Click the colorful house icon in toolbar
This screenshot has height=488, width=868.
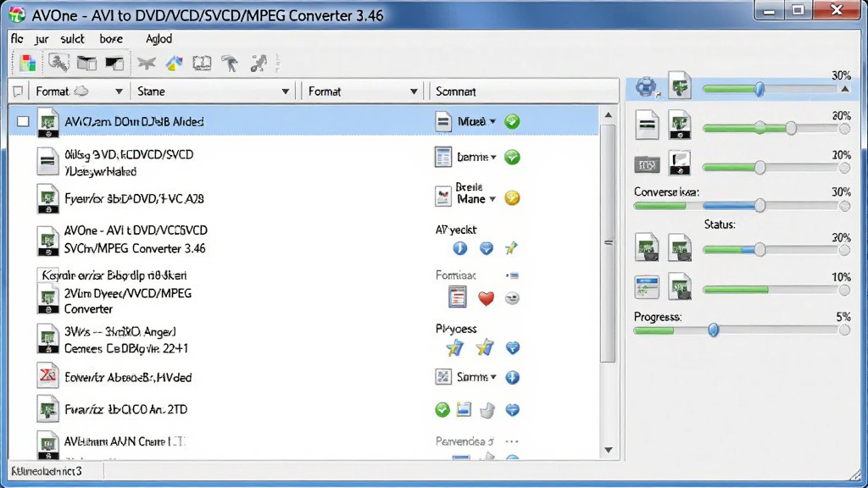(175, 63)
